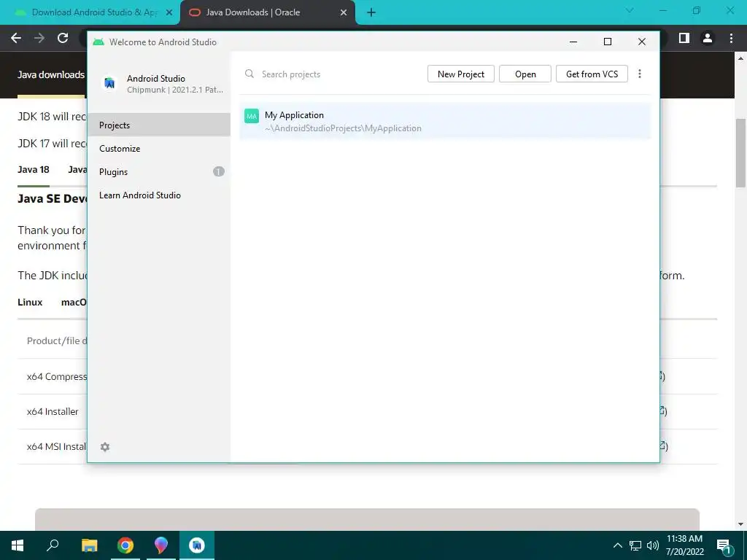This screenshot has height=560, width=747.
Task: Show hidden system tray icons
Action: click(617, 545)
